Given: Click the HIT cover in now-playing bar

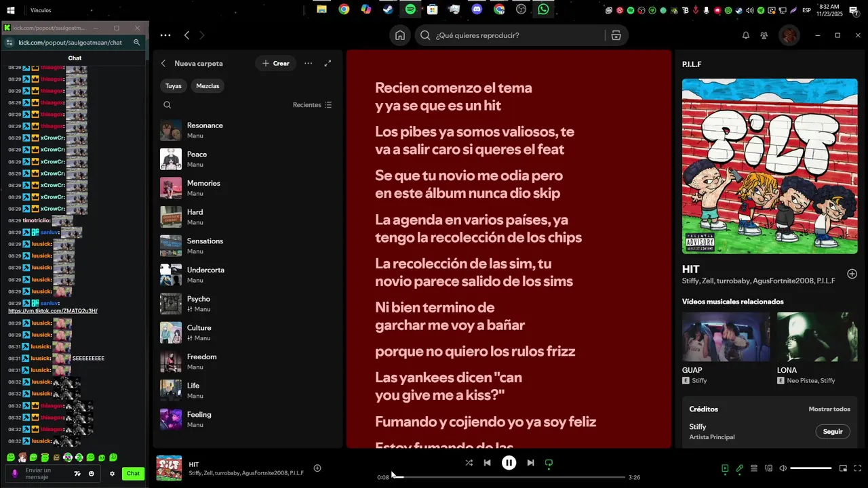Looking at the screenshot, I should [x=169, y=468].
